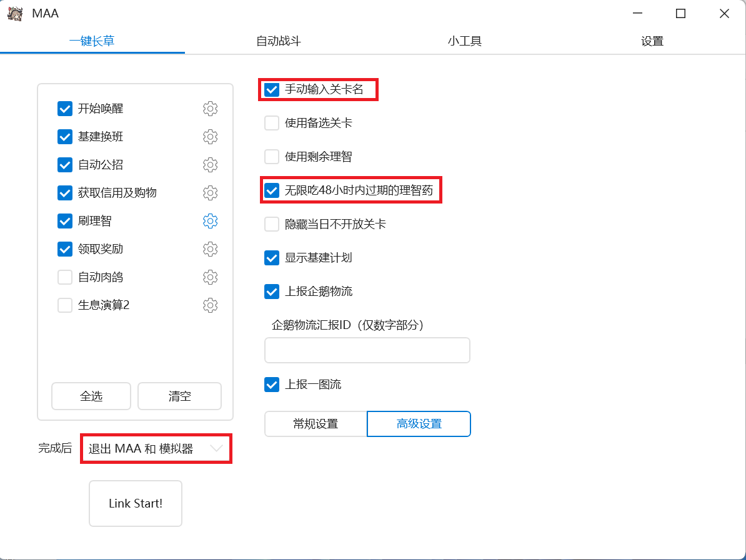Open gear settings for 生息演算2
Image resolution: width=746 pixels, height=560 pixels.
click(210, 305)
